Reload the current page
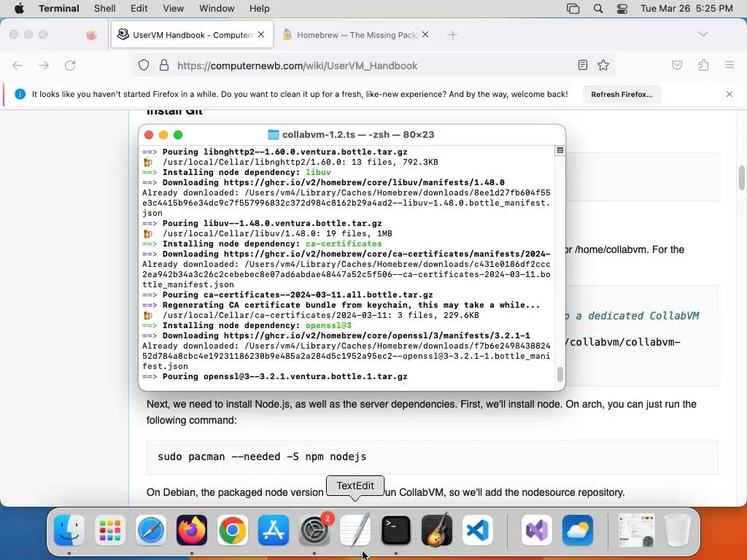This screenshot has height=560, width=747. tap(70, 65)
